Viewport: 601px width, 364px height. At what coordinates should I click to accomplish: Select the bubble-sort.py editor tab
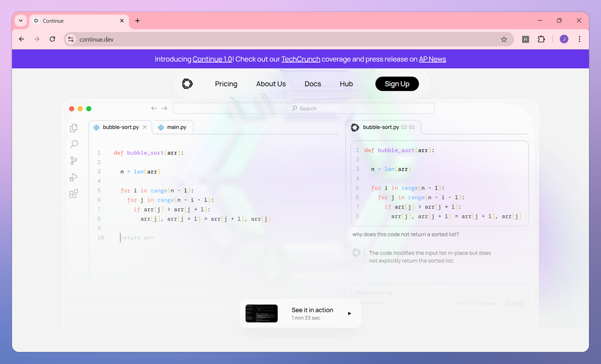(120, 127)
